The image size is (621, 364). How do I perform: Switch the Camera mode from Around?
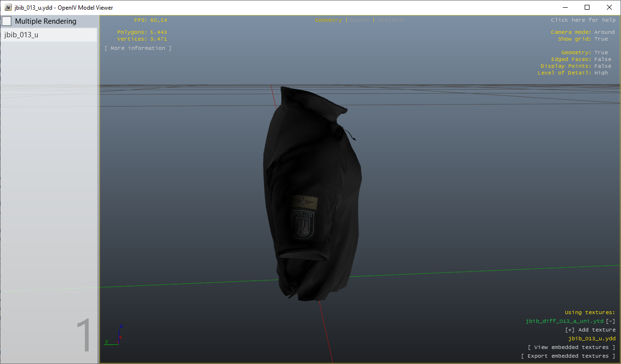click(604, 32)
